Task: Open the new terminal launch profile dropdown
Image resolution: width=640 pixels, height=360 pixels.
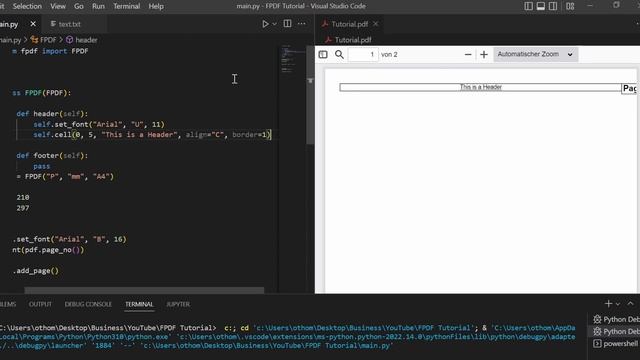Action: (x=618, y=304)
